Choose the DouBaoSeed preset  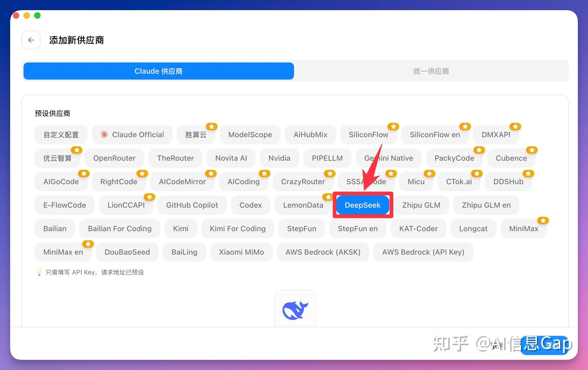pos(127,252)
